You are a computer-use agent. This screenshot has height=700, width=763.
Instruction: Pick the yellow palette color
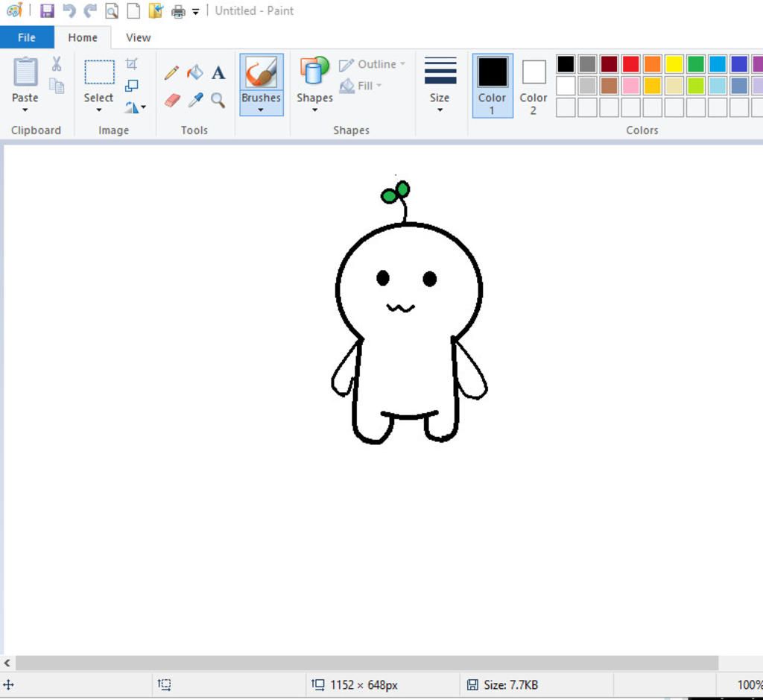pos(674,64)
